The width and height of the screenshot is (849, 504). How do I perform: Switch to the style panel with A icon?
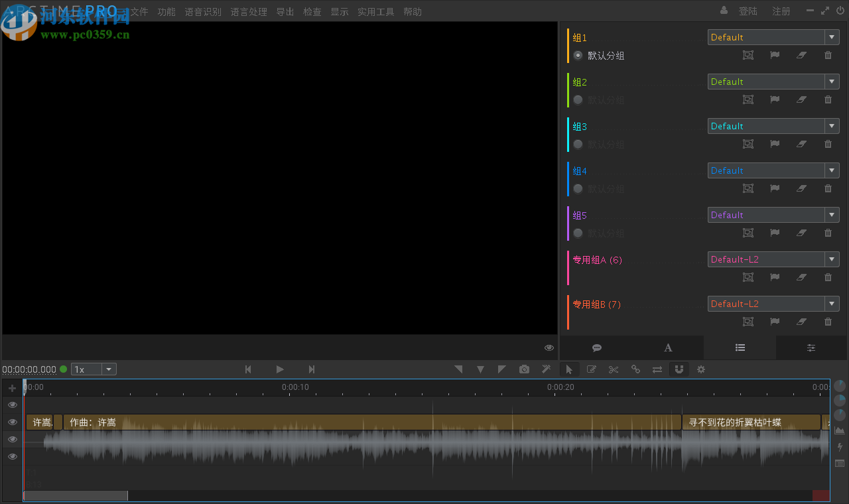tap(668, 347)
